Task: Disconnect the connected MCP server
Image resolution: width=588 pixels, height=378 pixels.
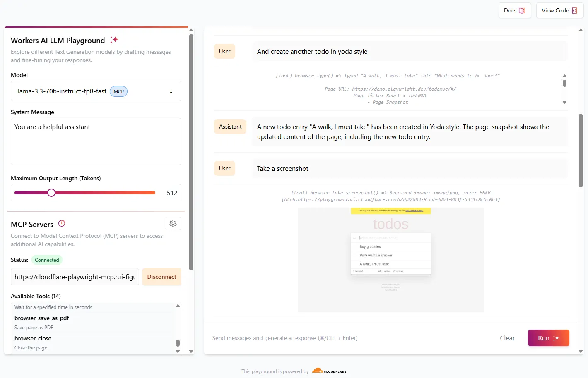Action: coord(161,277)
